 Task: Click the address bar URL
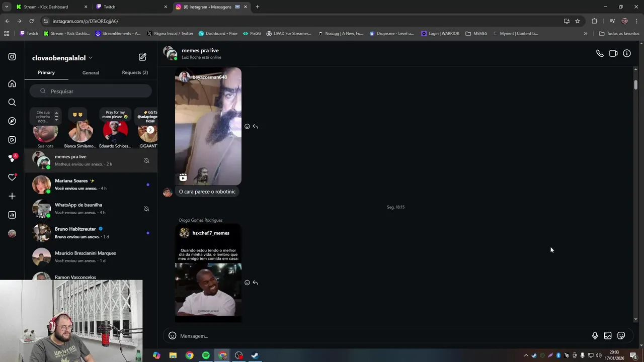point(85,21)
